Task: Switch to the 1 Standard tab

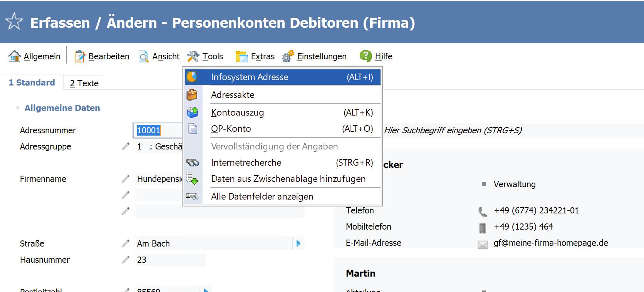Action: pyautogui.click(x=32, y=82)
